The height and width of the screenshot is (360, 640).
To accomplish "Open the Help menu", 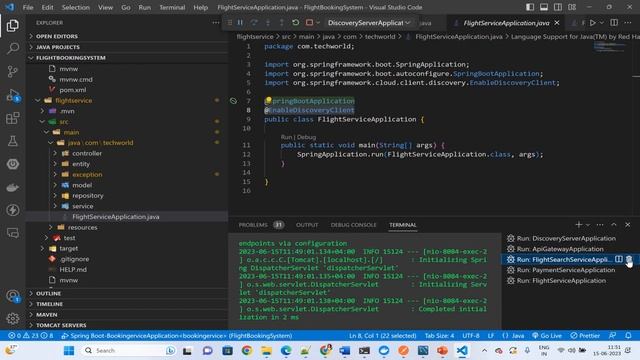I will click(200, 7).
